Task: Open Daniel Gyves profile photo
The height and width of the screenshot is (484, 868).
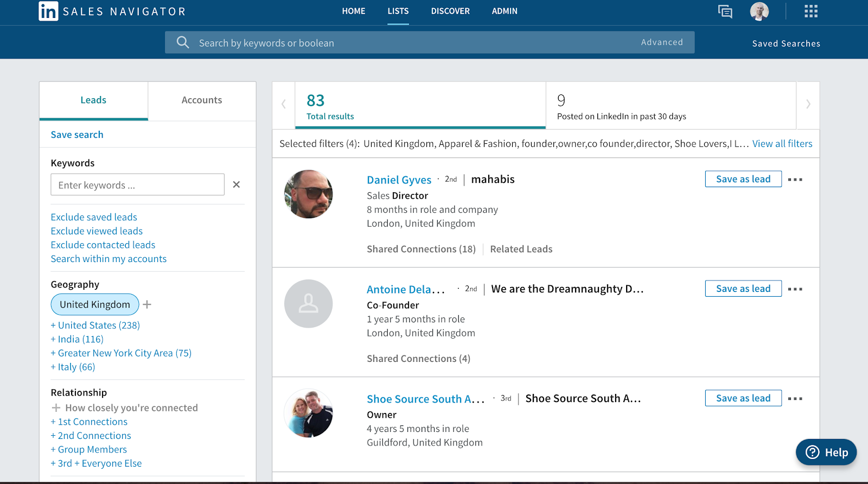Action: pos(309,194)
